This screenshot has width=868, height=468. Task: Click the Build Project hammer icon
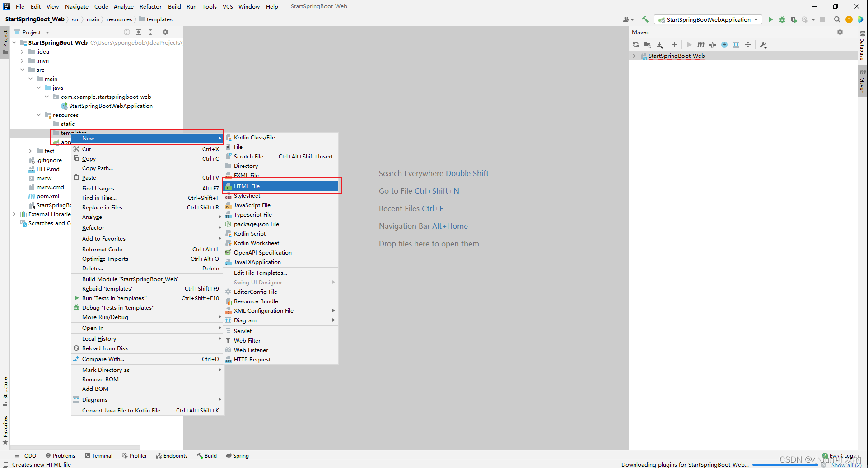[x=645, y=19]
